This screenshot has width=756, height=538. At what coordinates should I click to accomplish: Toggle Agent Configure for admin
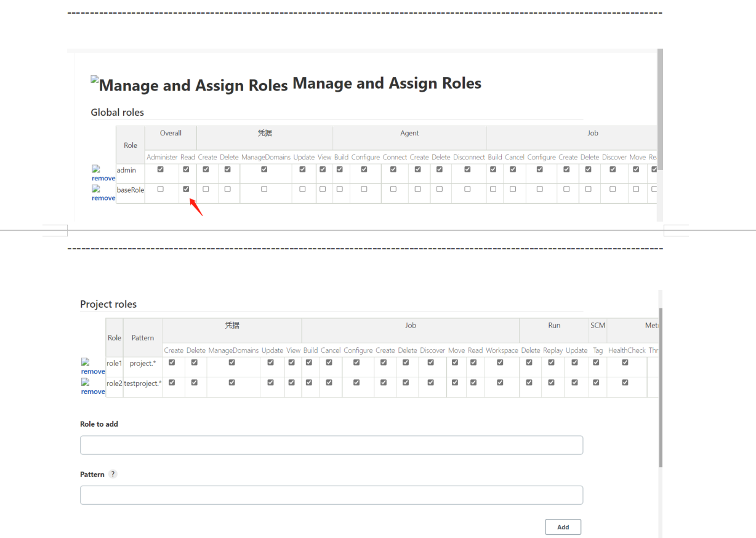pyautogui.click(x=364, y=169)
